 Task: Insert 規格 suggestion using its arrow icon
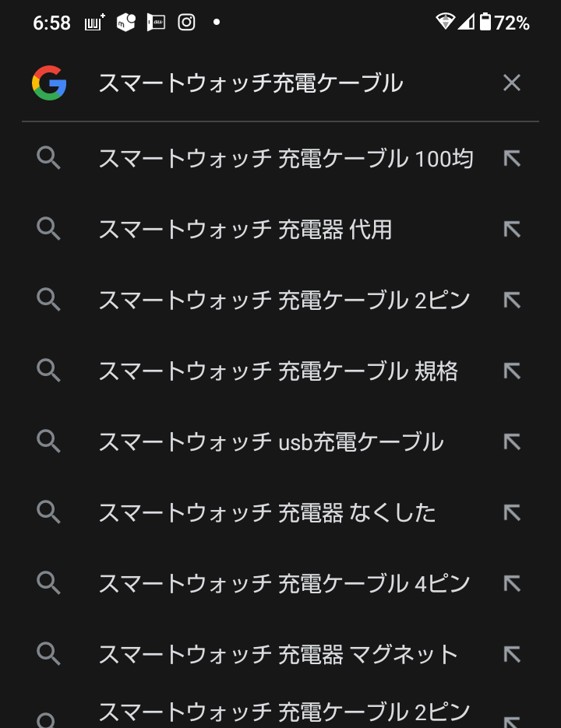512,371
